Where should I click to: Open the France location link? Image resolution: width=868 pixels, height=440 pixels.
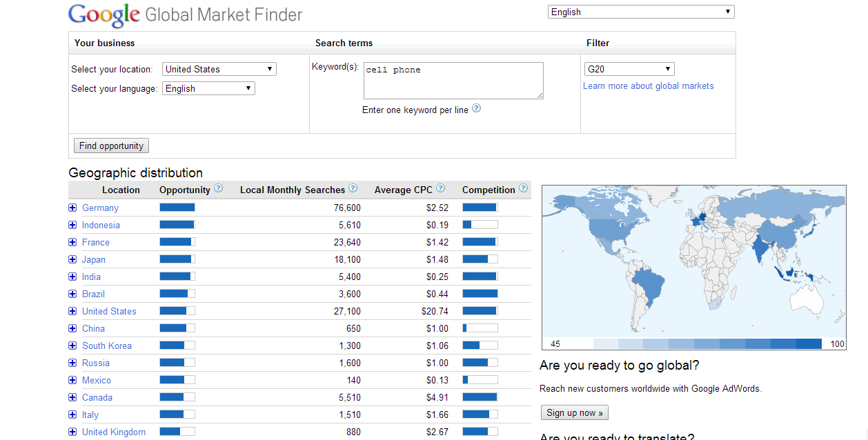[x=96, y=242]
